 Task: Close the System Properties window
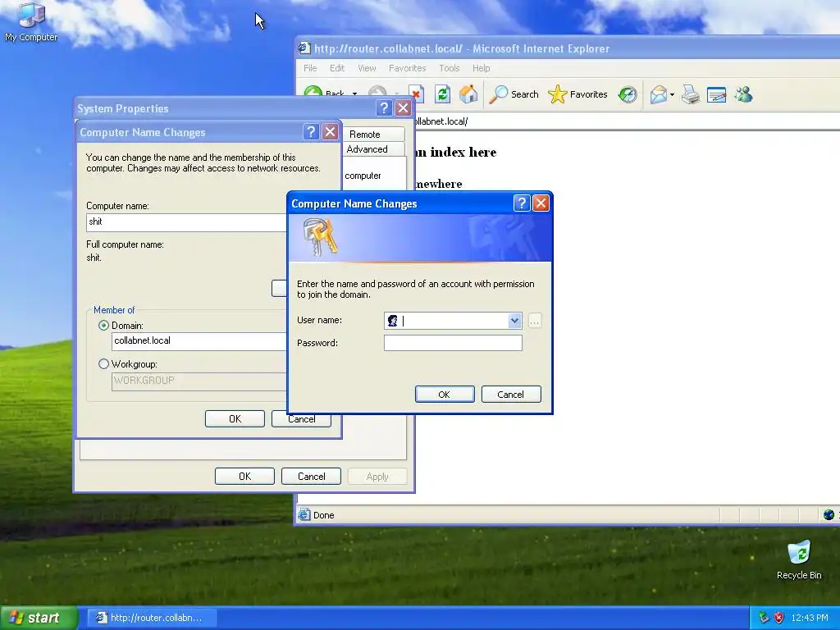404,108
